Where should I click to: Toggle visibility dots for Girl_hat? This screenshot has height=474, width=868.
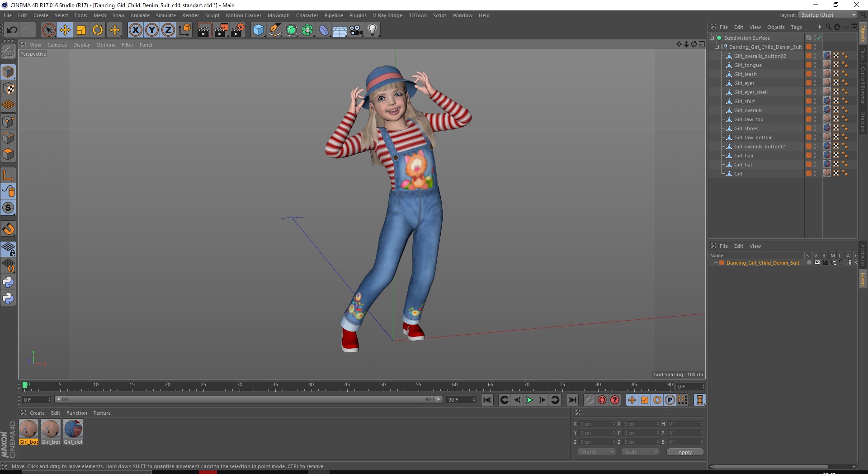[x=815, y=165]
